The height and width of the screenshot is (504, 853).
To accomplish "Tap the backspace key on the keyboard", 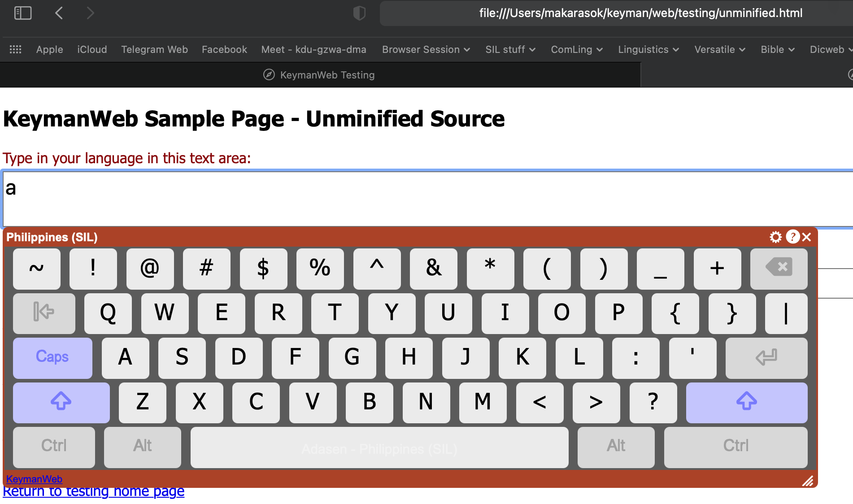I will [x=779, y=268].
